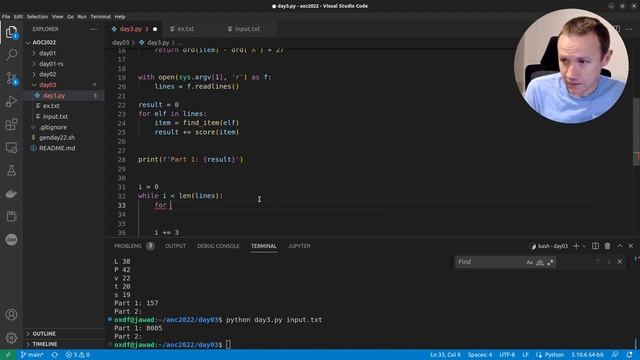Close the bottom panel
Viewport: 640px width, 360px height.
point(631,246)
